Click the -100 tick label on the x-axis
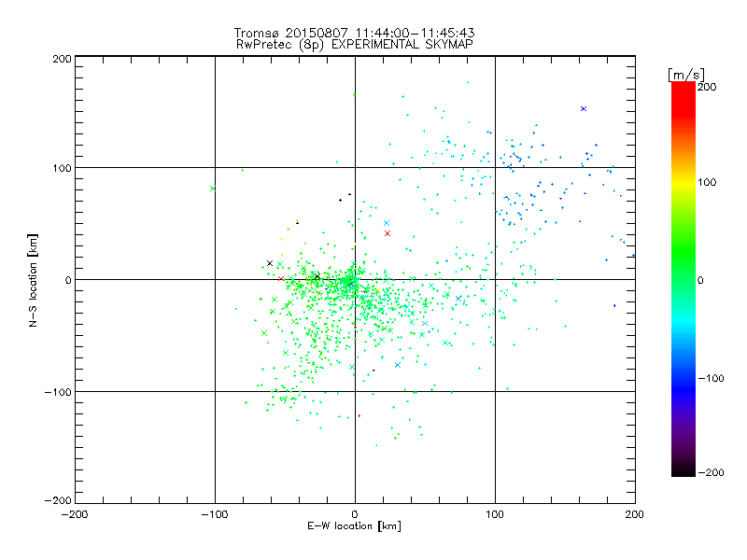 pos(214,513)
